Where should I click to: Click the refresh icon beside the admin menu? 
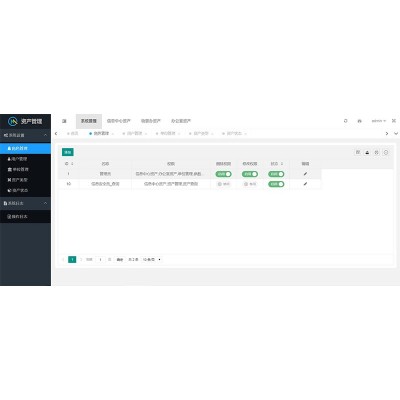[345, 121]
